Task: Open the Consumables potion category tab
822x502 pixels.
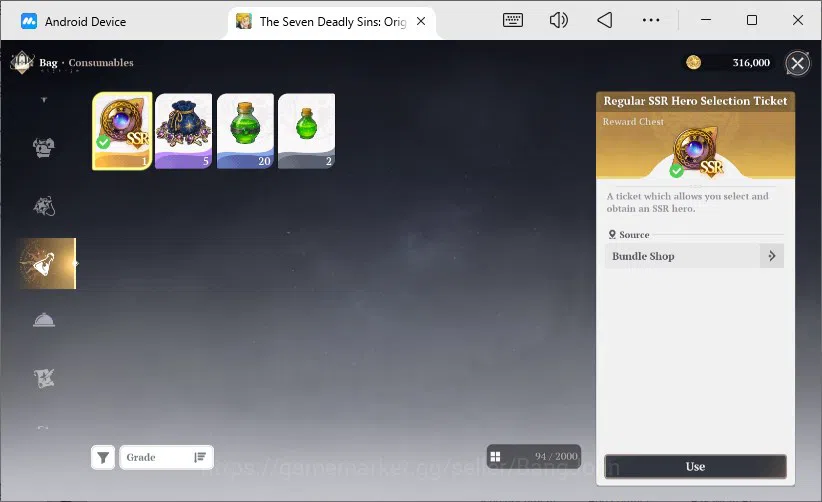Action: click(x=47, y=263)
